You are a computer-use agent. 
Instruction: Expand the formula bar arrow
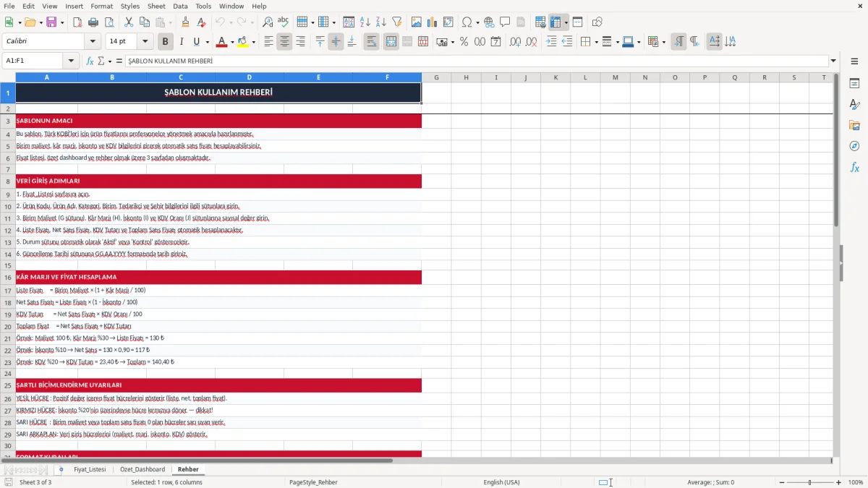pos(833,61)
